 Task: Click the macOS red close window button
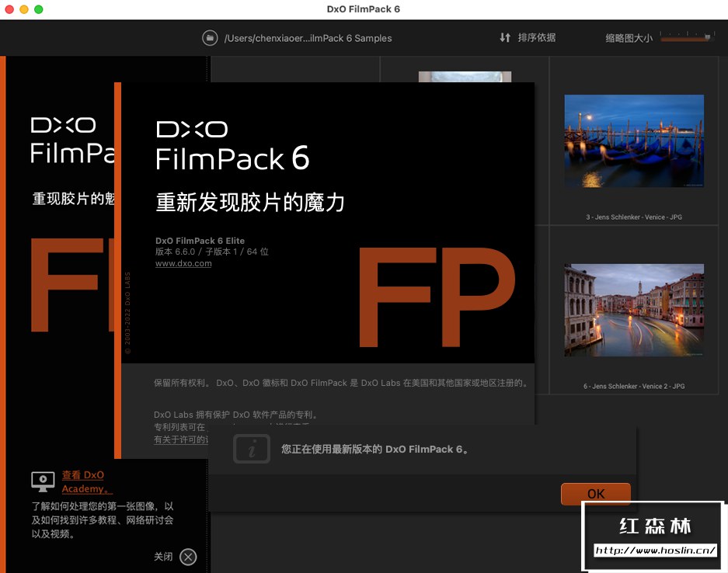[9, 9]
